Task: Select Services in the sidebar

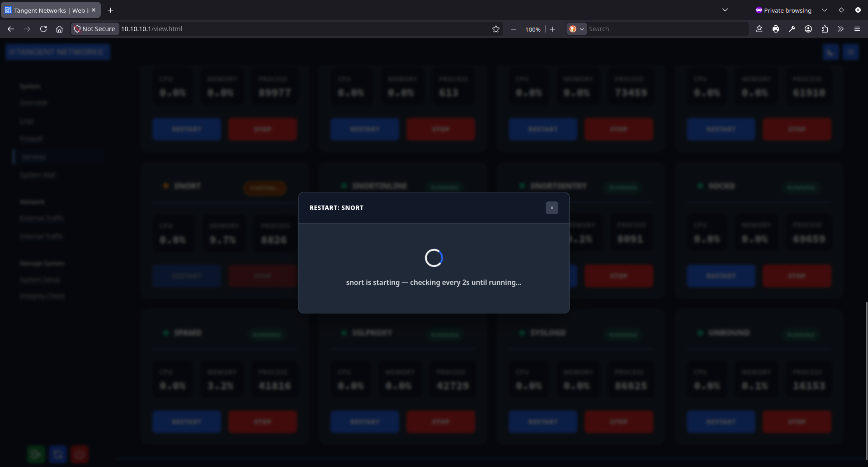Action: click(33, 156)
